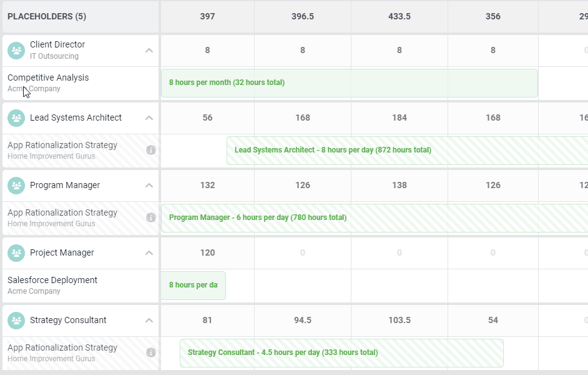588x375 pixels.
Task: Open the Competitive Analysis project link
Action: click(48, 77)
